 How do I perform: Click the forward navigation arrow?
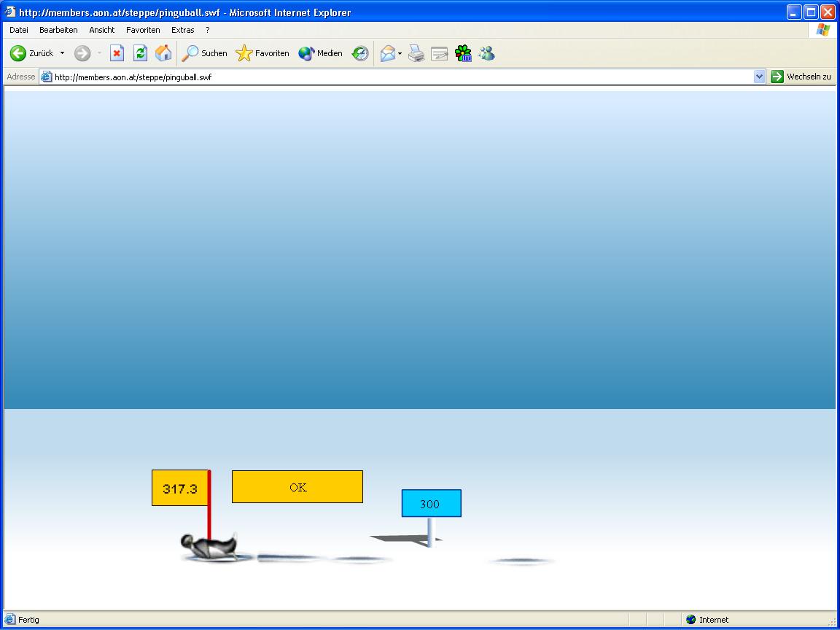click(x=82, y=53)
